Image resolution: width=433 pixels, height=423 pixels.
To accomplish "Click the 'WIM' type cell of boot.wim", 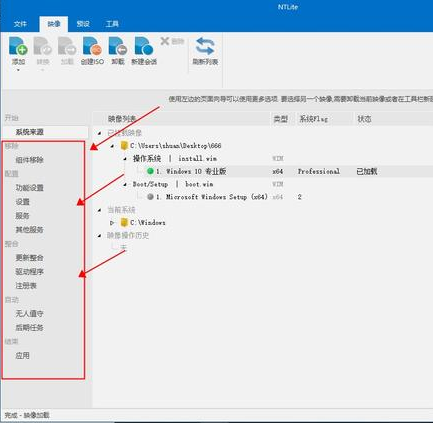I will click(278, 184).
